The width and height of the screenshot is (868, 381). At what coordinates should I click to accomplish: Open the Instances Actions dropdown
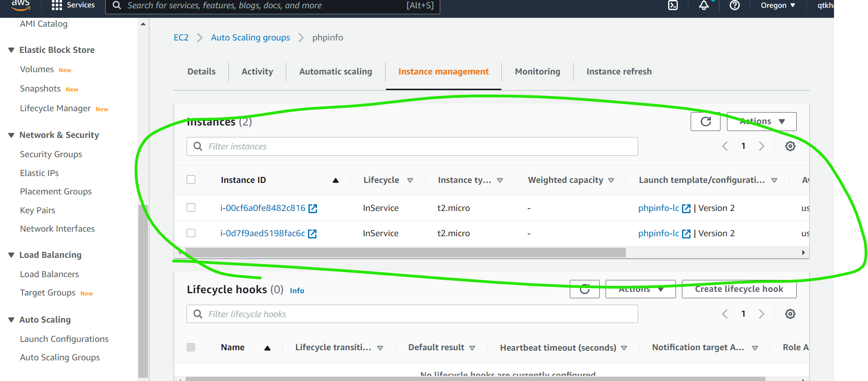[762, 121]
